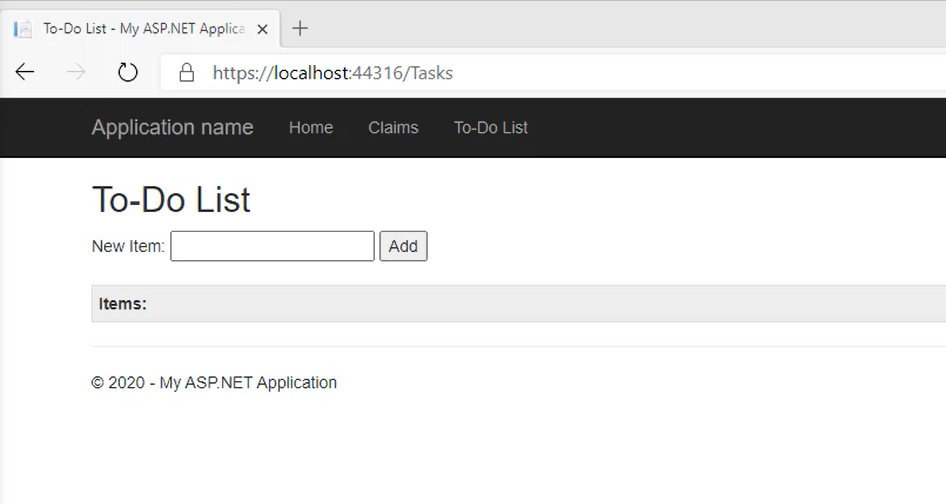This screenshot has height=504, width=946.
Task: Click the page favicon in tab
Action: 23,29
